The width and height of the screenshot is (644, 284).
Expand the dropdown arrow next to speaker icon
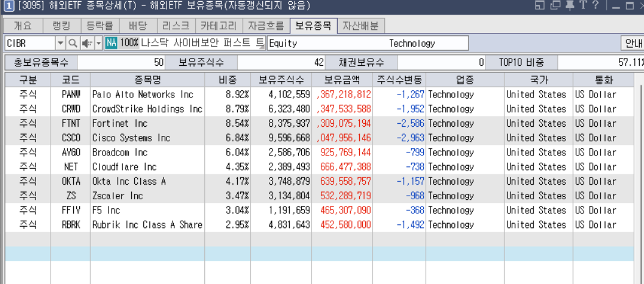(99, 43)
